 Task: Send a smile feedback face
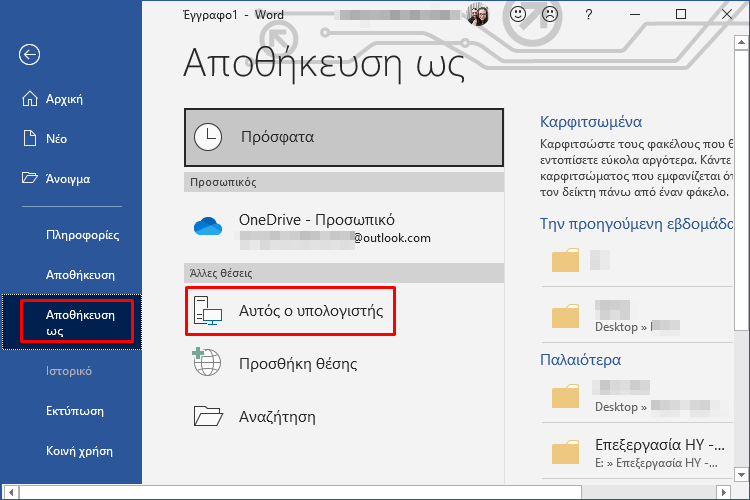(518, 14)
